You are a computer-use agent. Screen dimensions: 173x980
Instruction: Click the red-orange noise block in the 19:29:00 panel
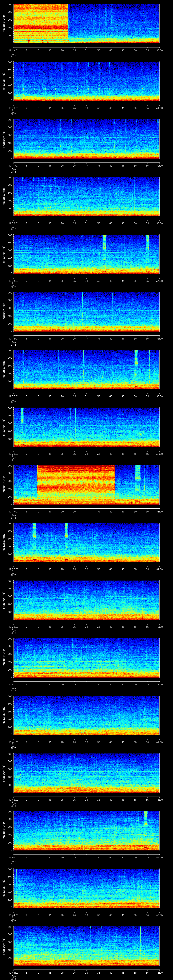[41, 24]
